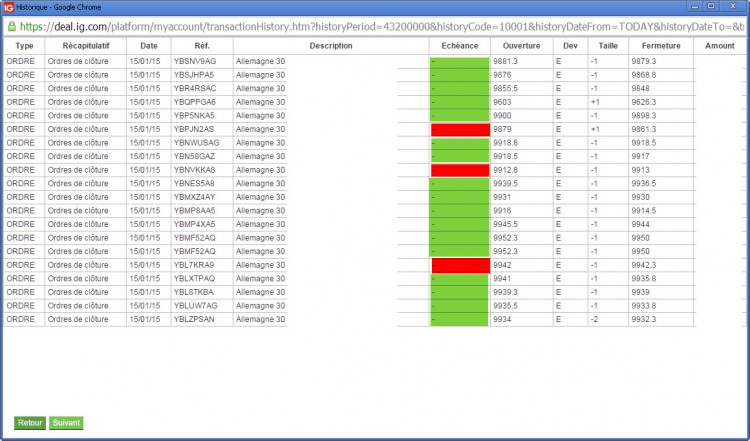Click closing price 9868.8
The height and width of the screenshot is (441, 750).
pyautogui.click(x=643, y=75)
